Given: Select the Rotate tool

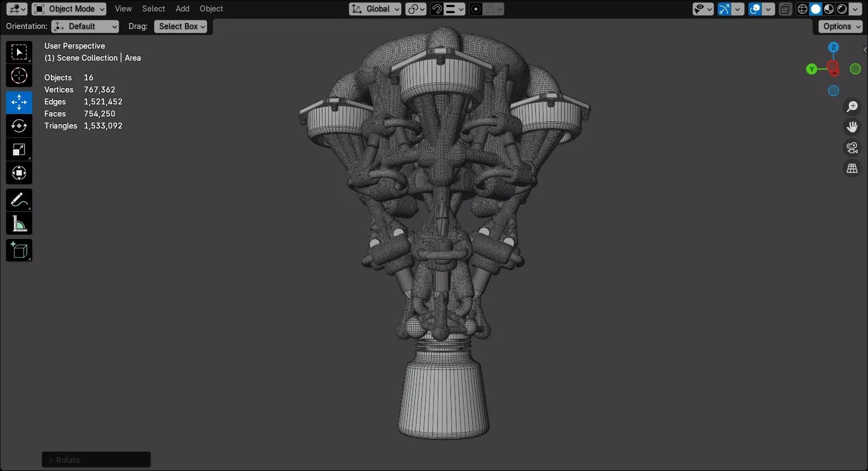Looking at the screenshot, I should click(19, 126).
